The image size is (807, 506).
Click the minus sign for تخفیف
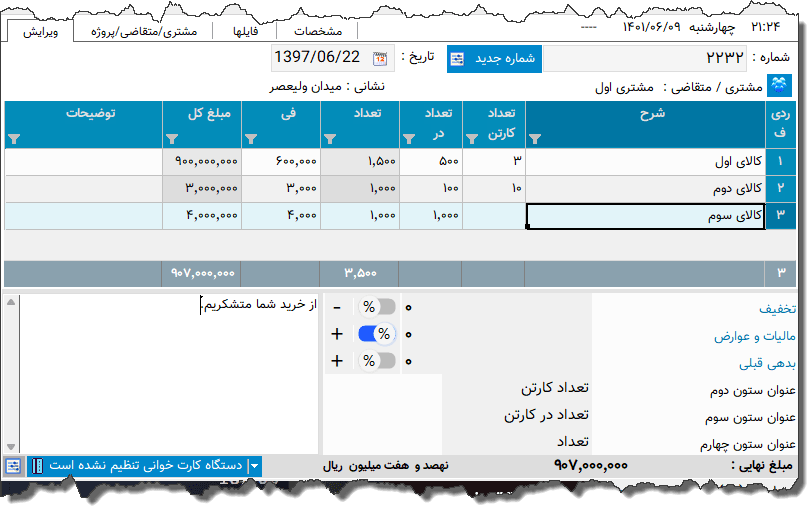(x=337, y=307)
